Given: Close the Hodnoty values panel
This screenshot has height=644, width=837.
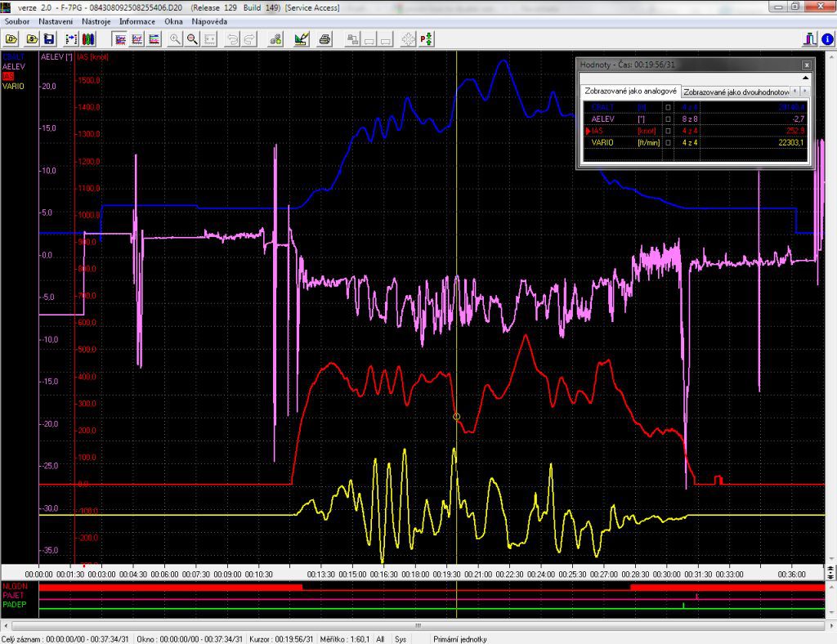Looking at the screenshot, I should coord(806,65).
